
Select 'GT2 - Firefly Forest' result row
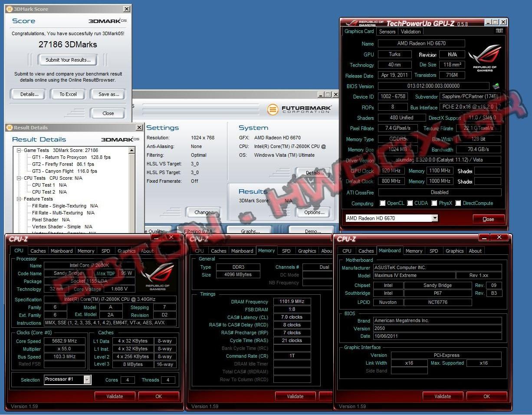click(63, 164)
